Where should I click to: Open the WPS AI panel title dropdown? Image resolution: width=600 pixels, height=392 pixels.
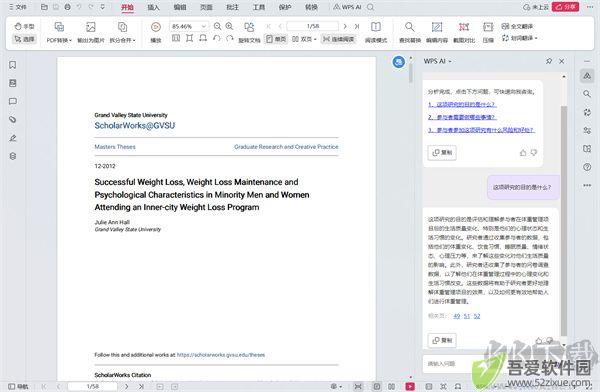[437, 61]
